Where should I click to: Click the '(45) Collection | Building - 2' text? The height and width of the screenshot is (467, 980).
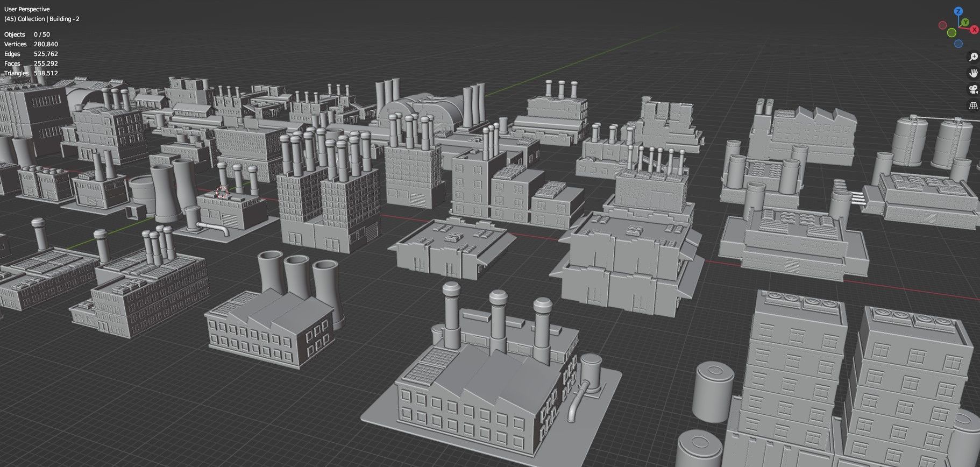42,19
